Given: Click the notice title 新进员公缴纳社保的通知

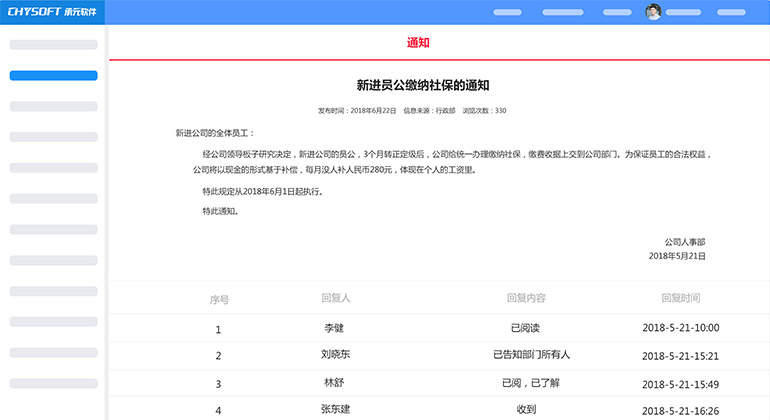Looking at the screenshot, I should point(423,85).
